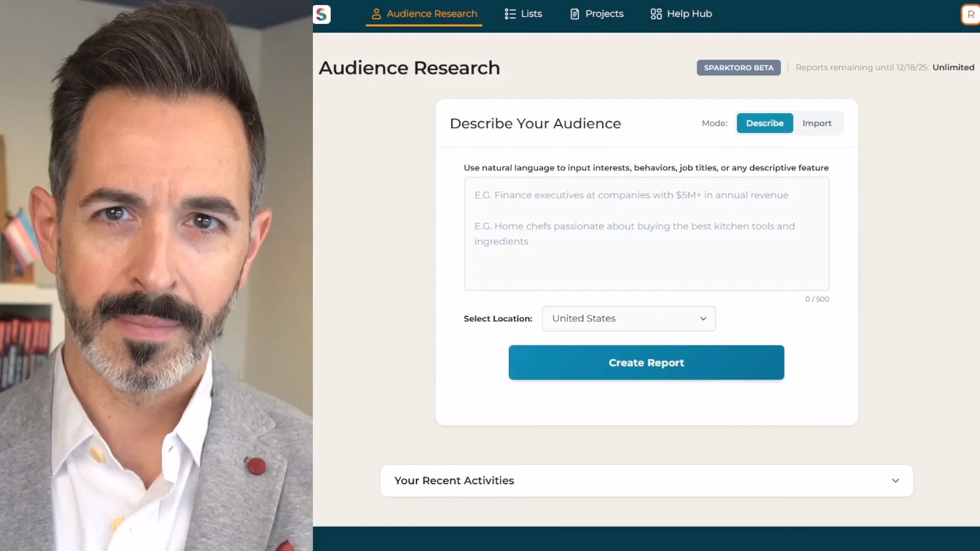Switch mode to Import
This screenshot has height=551, width=980.
click(817, 123)
